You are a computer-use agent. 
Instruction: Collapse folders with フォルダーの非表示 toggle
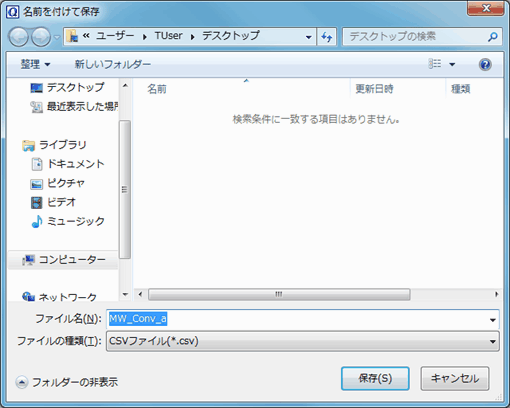(x=67, y=382)
